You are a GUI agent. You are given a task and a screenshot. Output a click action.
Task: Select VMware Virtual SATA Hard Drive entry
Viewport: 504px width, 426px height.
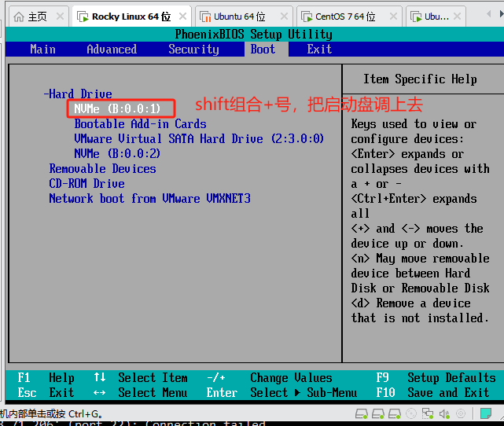199,139
